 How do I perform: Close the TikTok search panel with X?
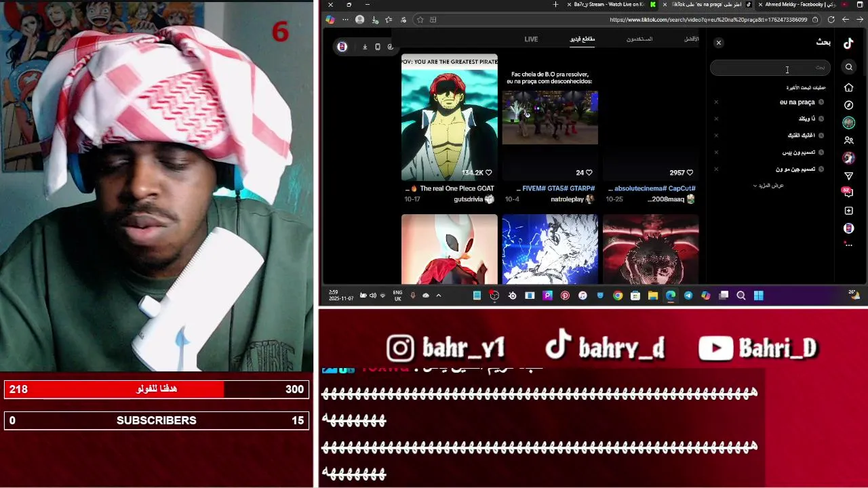tap(719, 43)
